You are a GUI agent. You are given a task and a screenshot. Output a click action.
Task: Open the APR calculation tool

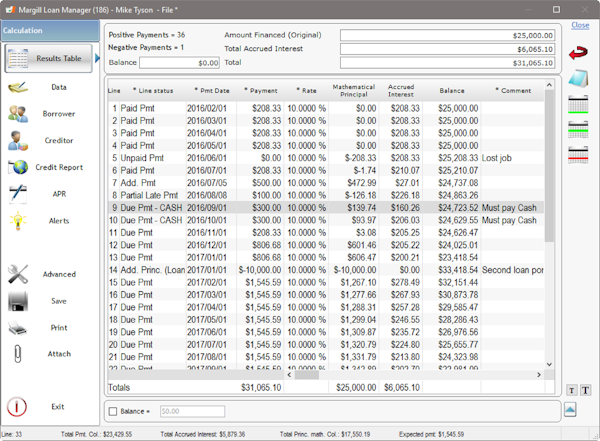click(x=19, y=194)
